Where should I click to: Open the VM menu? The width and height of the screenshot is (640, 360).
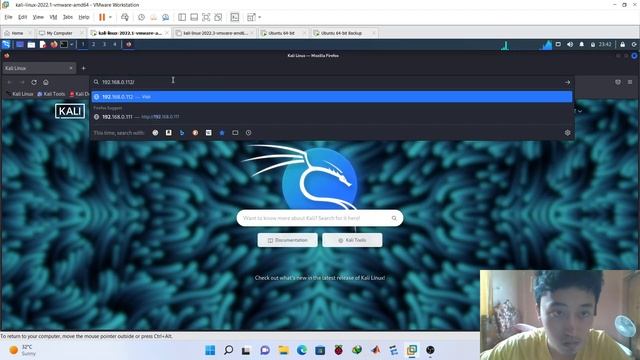[x=53, y=17]
